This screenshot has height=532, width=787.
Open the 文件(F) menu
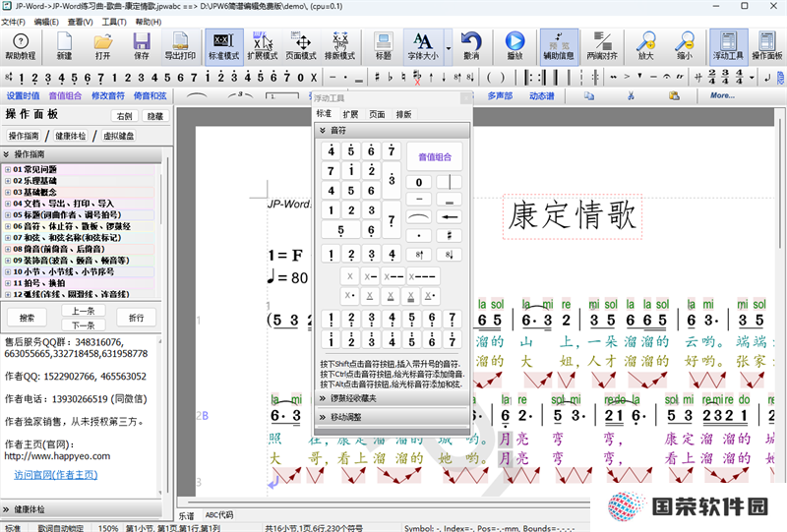click(x=13, y=22)
